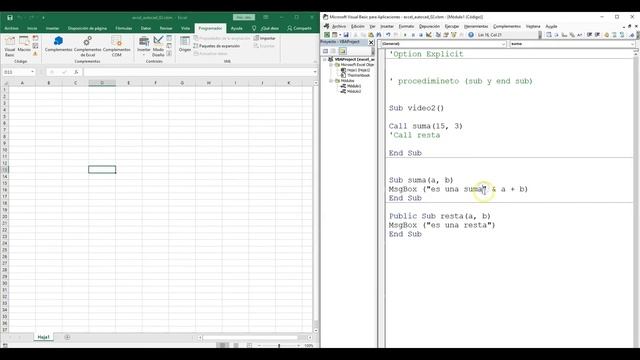Viewport: 640px width, 360px height.
Task: Collapse the VBAProject tree node
Action: [x=325, y=60]
